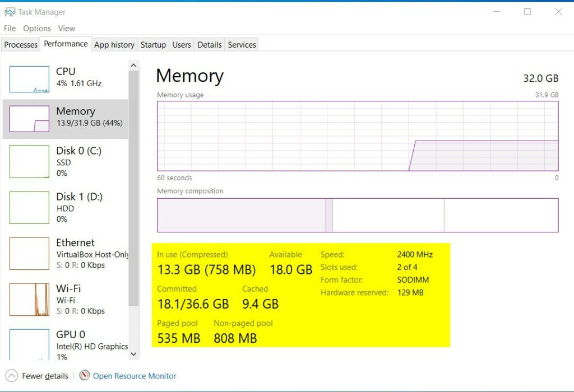Click the Memory composition bar
The image size is (574, 392).
[x=358, y=215]
